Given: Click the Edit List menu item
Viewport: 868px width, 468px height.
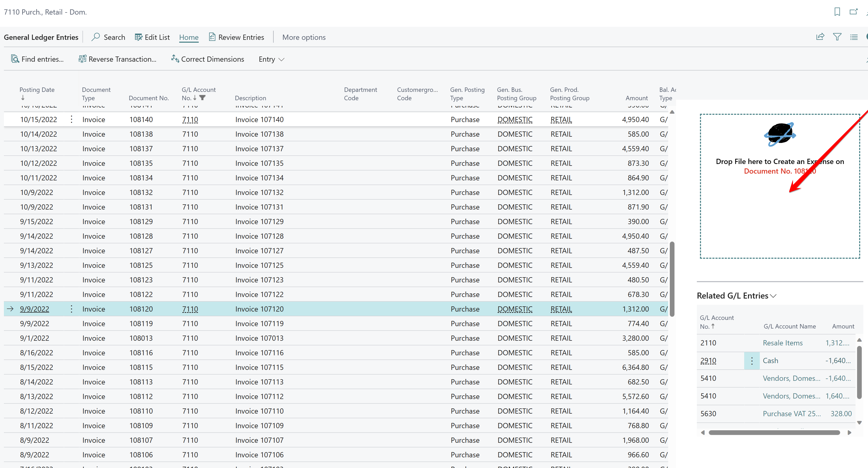Looking at the screenshot, I should [152, 37].
